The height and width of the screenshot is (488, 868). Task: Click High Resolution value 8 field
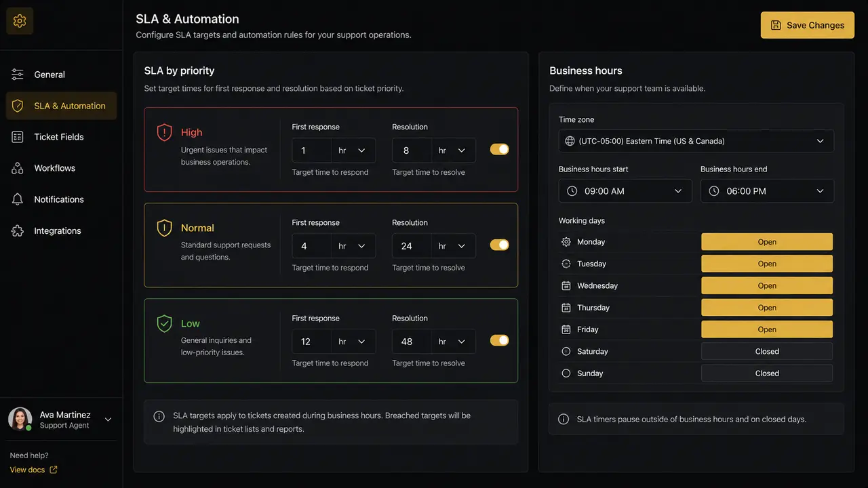click(412, 150)
